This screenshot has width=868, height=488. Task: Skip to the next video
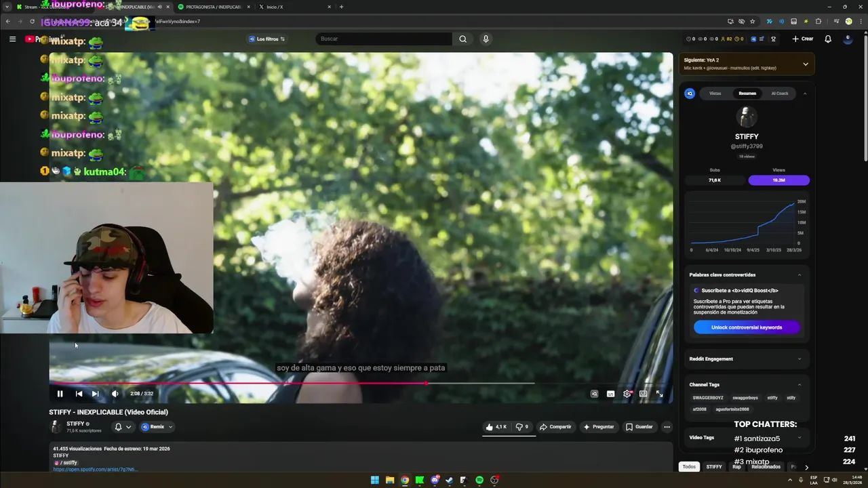point(95,394)
